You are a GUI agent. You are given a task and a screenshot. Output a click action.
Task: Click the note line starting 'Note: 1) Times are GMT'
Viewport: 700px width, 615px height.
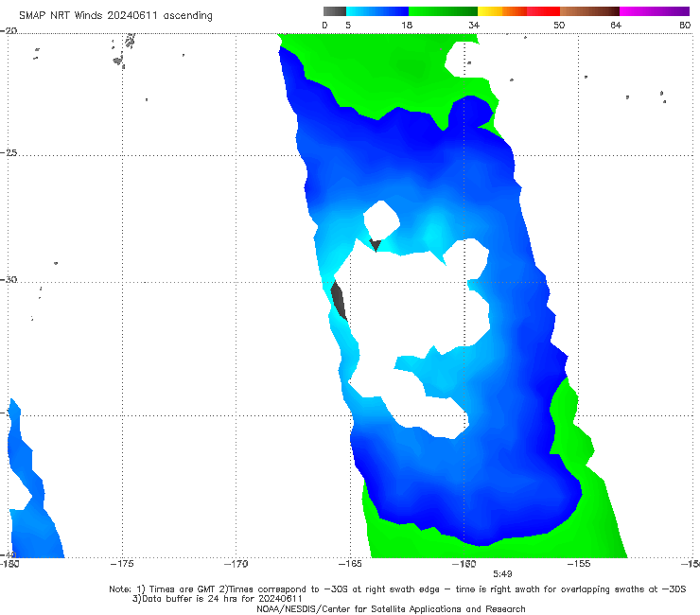[397, 589]
